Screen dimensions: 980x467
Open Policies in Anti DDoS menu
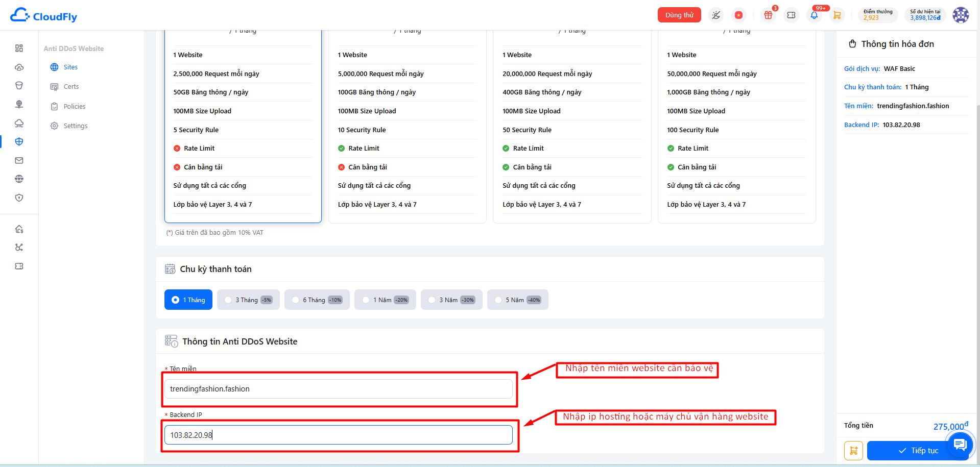coord(75,106)
